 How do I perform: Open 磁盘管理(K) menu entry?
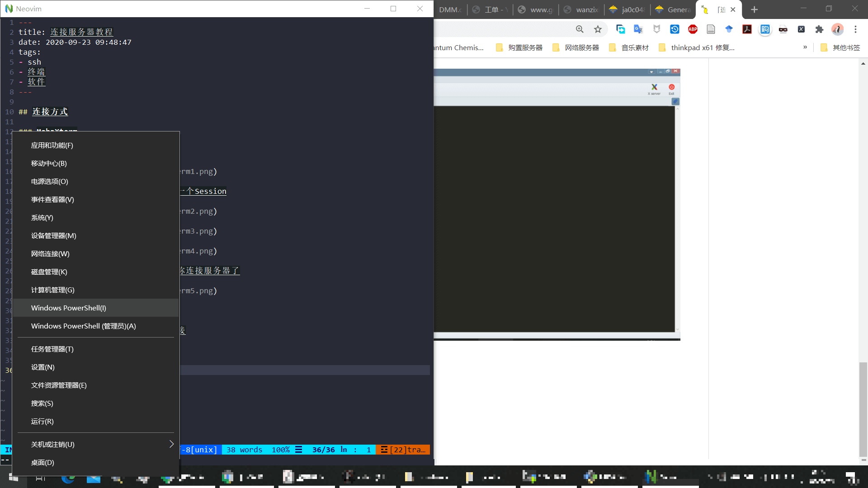click(x=96, y=272)
